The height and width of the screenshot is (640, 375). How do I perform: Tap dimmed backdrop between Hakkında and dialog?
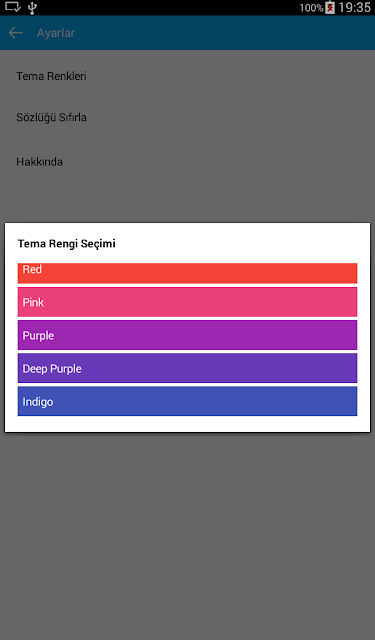[187, 203]
